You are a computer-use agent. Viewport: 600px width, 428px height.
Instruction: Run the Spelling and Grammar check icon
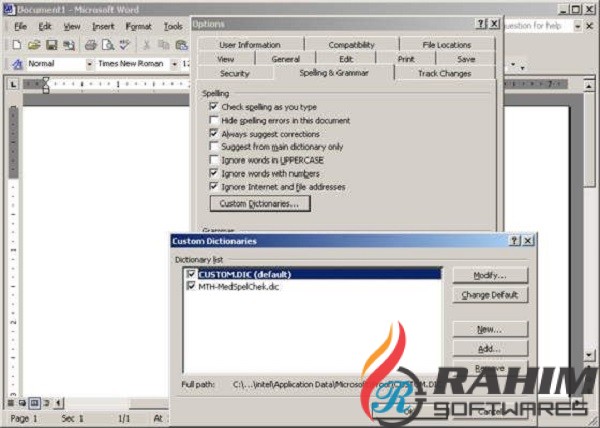tap(125, 45)
